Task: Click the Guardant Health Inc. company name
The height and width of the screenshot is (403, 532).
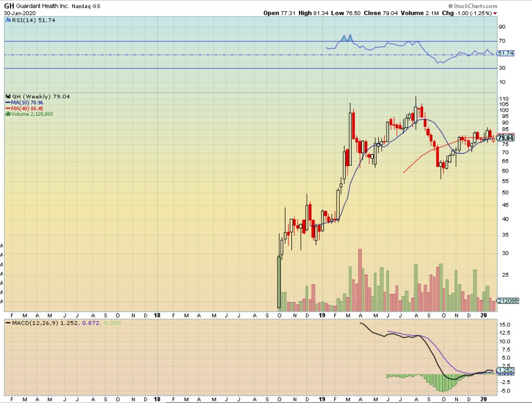Action: 43,6
